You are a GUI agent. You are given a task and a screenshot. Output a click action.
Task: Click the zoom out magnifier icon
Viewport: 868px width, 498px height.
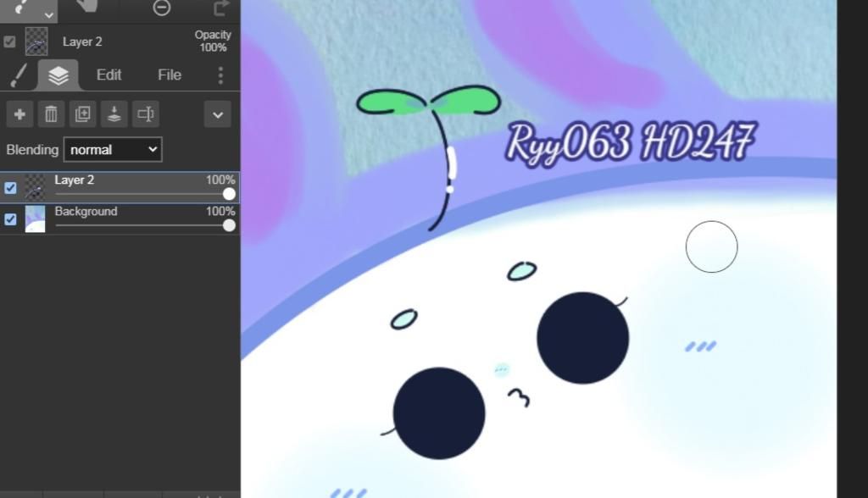162,8
